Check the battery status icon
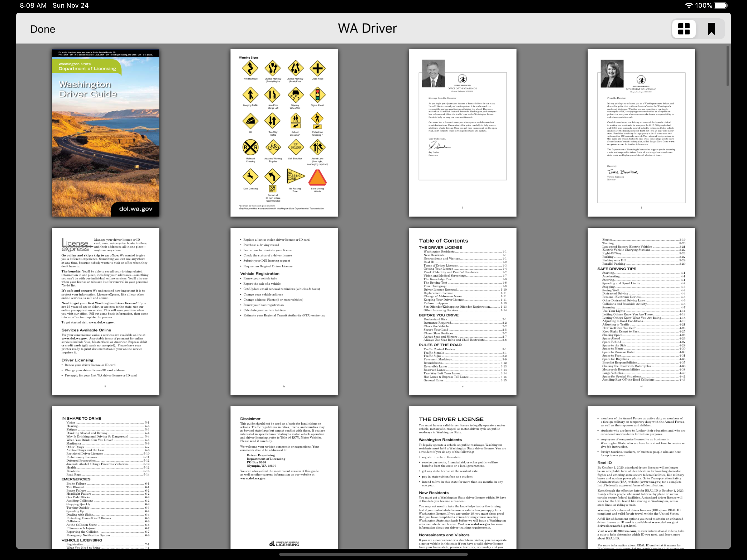747x560 pixels. point(721,5)
